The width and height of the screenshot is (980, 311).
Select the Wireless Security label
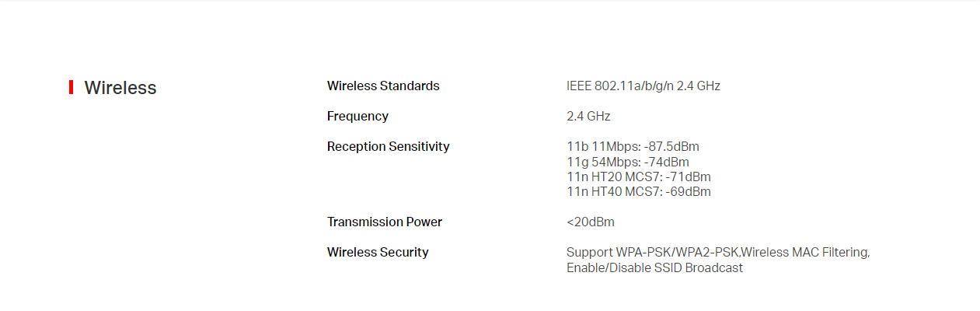point(378,252)
